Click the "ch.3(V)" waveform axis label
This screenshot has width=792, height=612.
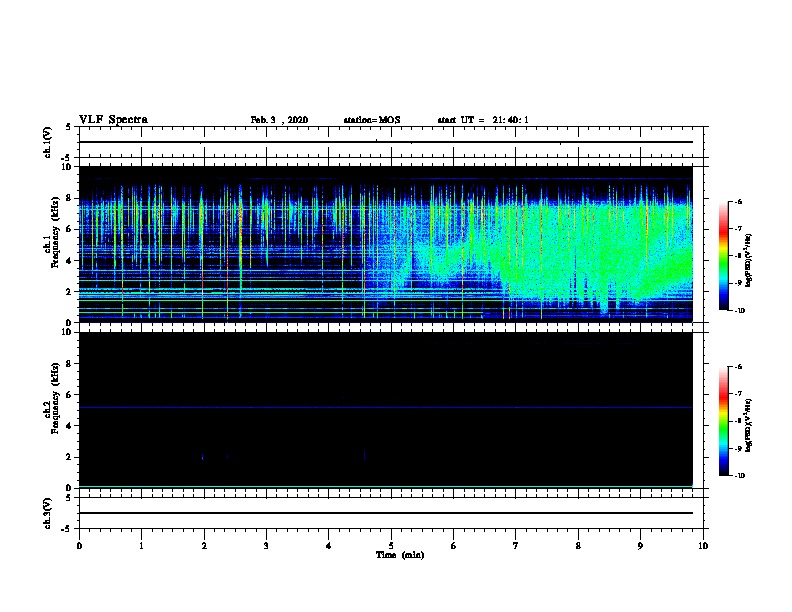tap(47, 513)
